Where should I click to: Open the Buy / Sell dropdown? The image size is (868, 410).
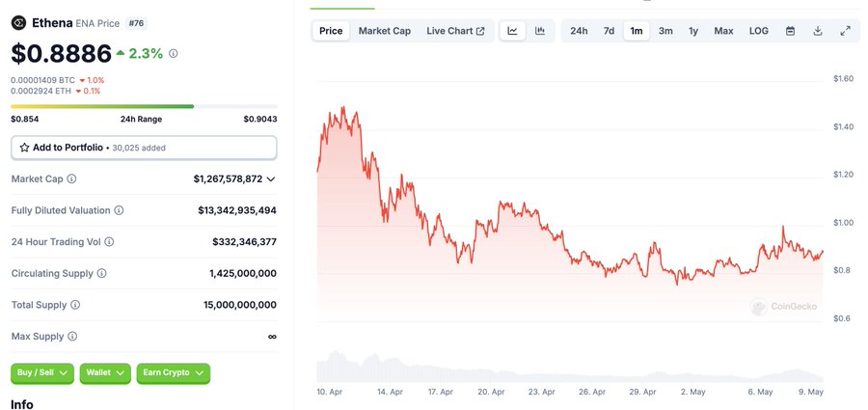[42, 372]
